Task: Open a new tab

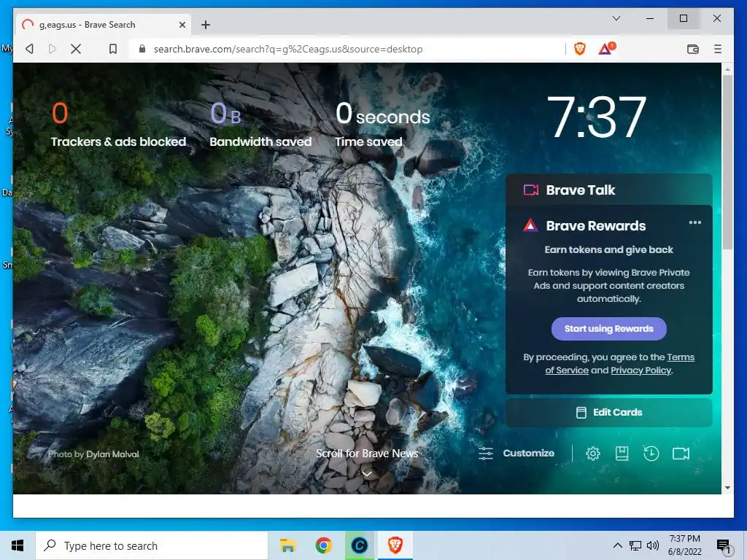Action: 205,25
